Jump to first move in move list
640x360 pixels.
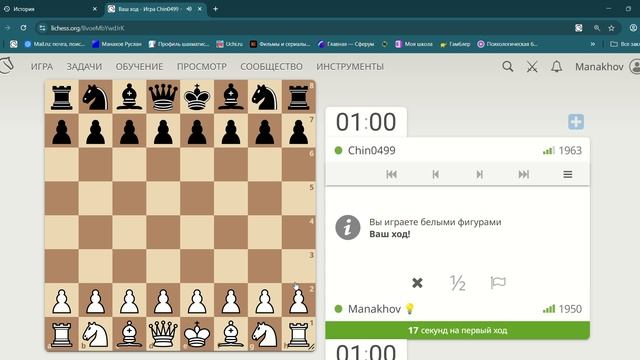[391, 174]
